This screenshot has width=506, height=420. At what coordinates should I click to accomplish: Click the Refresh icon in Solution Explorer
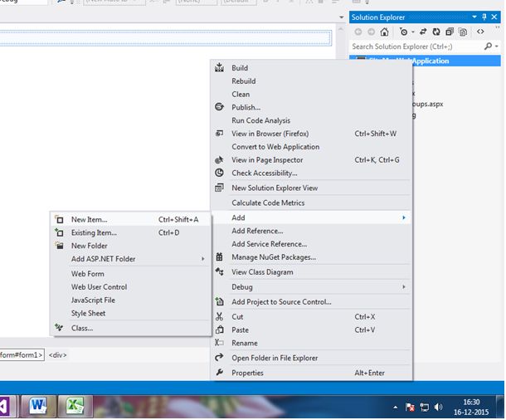(x=436, y=32)
